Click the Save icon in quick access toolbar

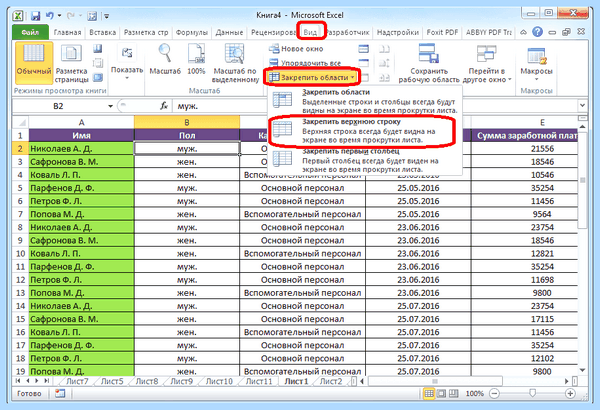coord(36,16)
